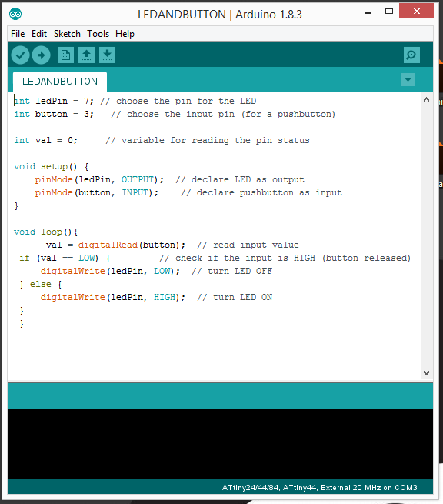Click on digitalRead(button) line
The width and height of the screenshot is (443, 504).
coord(172,245)
